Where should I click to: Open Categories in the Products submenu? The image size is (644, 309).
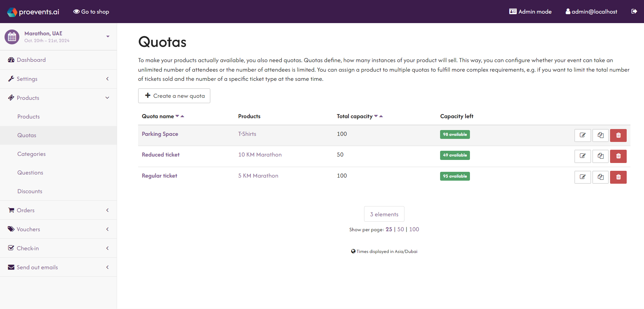click(32, 154)
